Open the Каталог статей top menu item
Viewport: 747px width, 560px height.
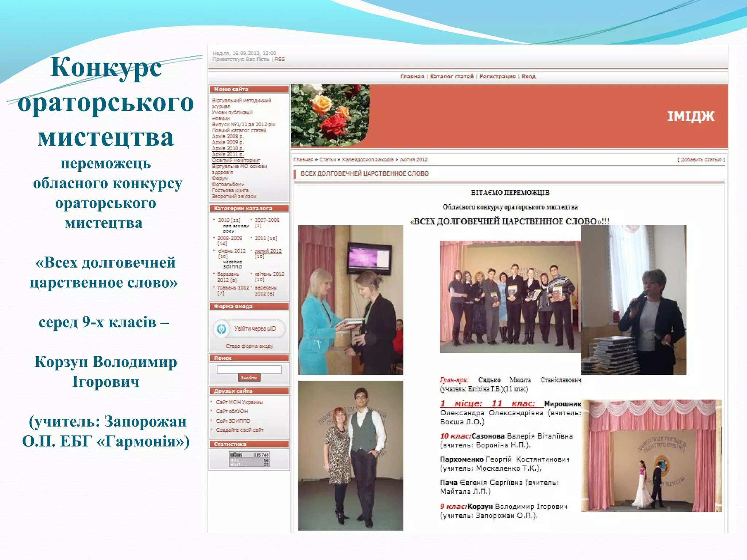(x=452, y=77)
